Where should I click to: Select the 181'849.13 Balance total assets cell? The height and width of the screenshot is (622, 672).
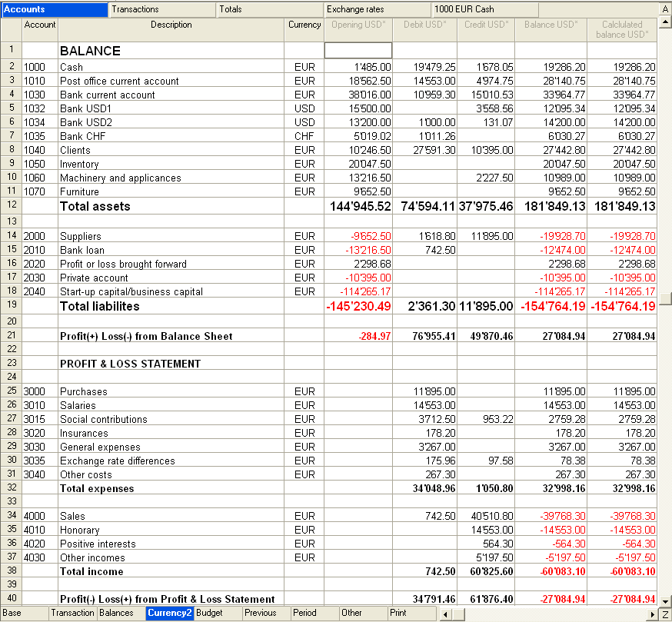point(551,206)
